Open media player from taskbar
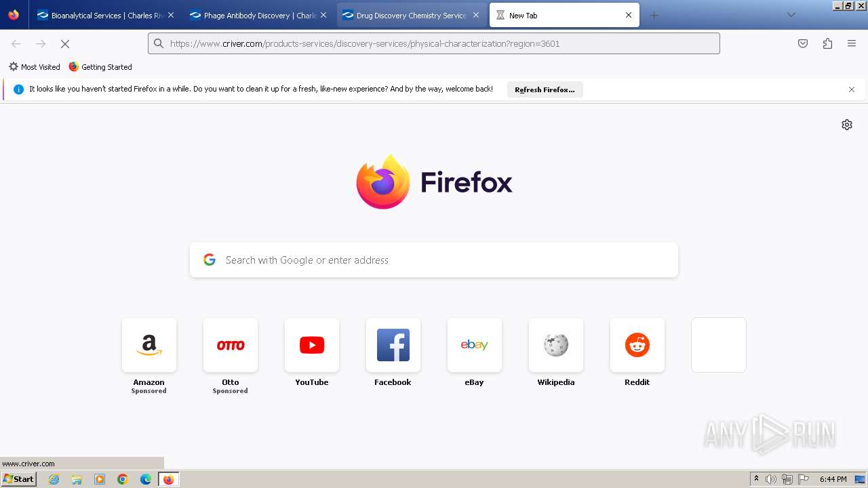This screenshot has height=488, width=868. point(100,479)
